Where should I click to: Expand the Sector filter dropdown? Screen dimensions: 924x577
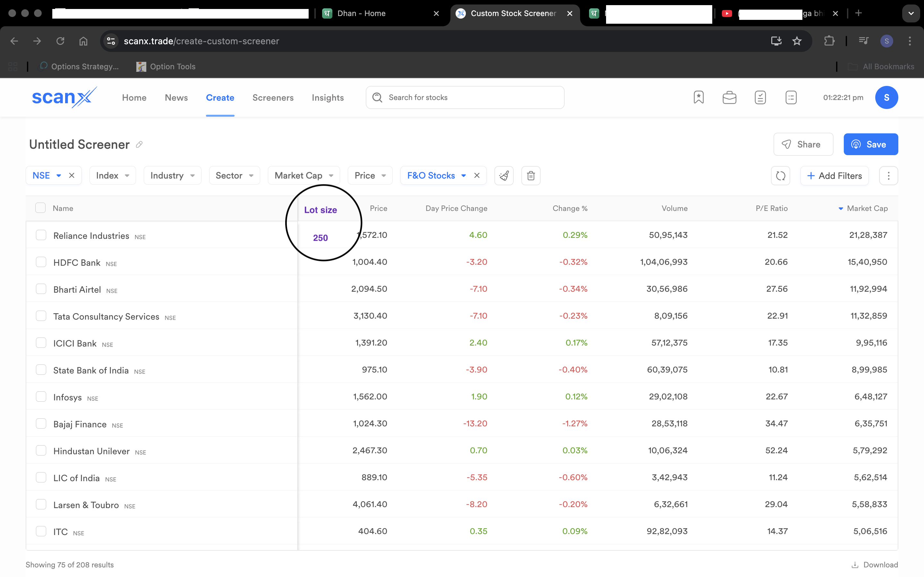click(234, 176)
